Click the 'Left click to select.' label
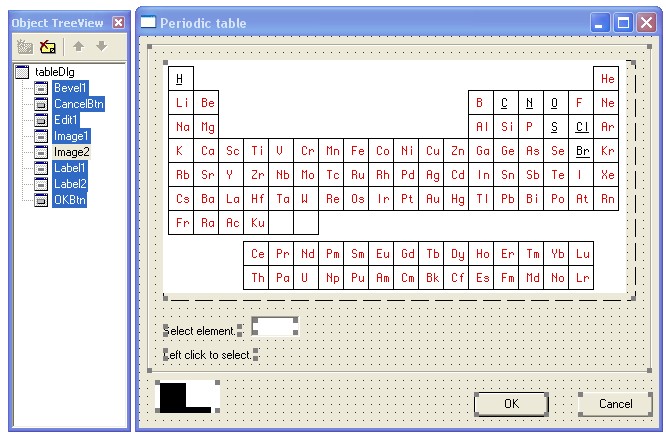Viewport: 666px width, 437px height. click(x=209, y=354)
